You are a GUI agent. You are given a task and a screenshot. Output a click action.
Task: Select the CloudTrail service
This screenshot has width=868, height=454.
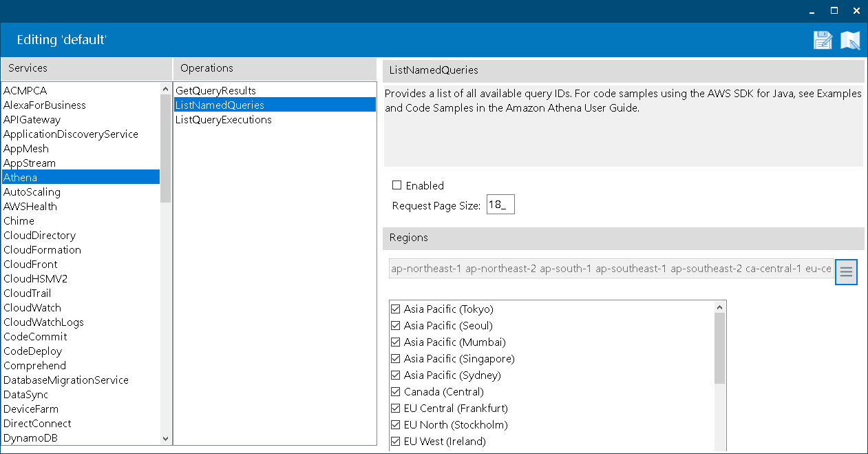(81, 293)
